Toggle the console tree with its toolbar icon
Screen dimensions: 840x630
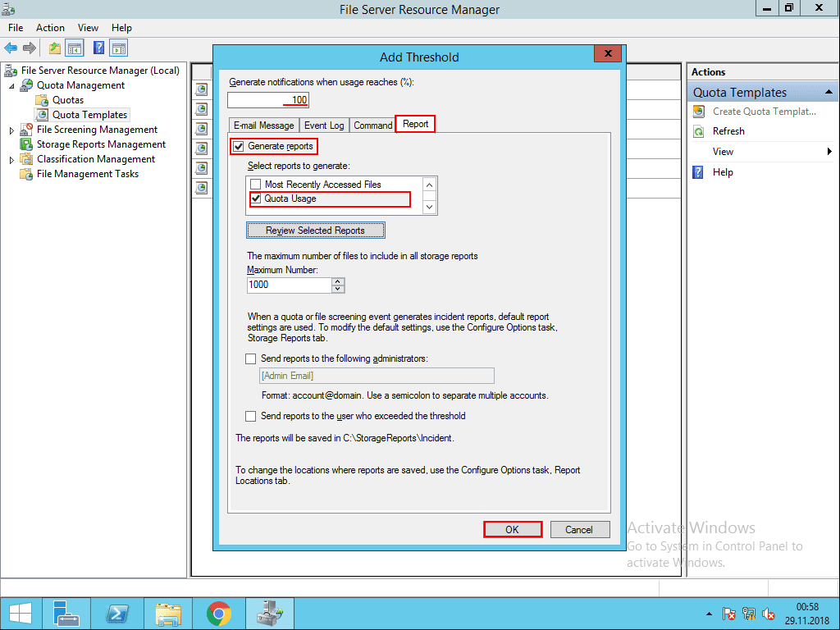click(x=75, y=48)
